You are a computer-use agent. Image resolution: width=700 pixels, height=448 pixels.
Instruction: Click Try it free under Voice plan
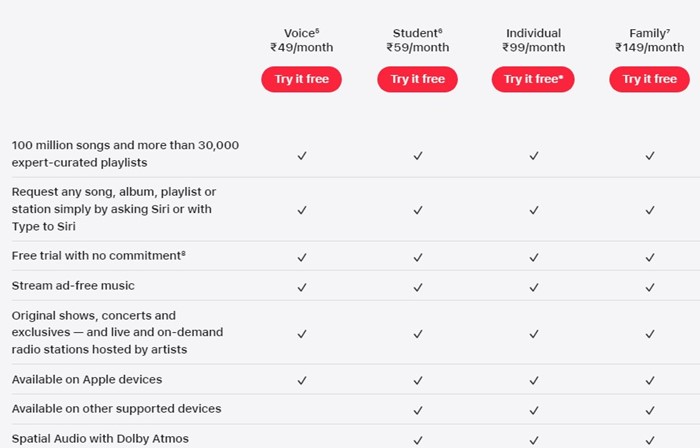301,79
